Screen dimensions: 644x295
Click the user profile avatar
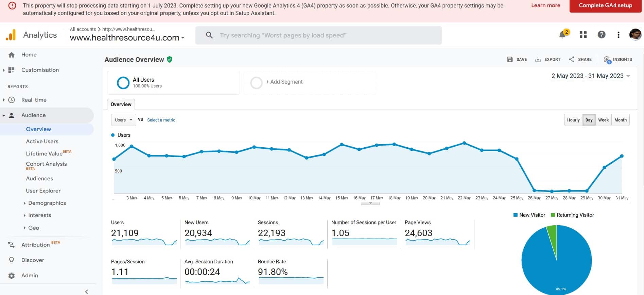(635, 34)
